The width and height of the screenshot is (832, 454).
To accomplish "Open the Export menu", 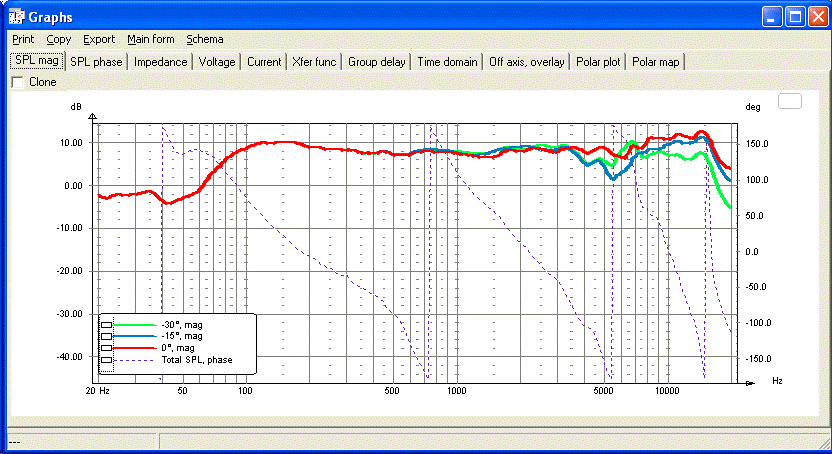I will pos(99,39).
